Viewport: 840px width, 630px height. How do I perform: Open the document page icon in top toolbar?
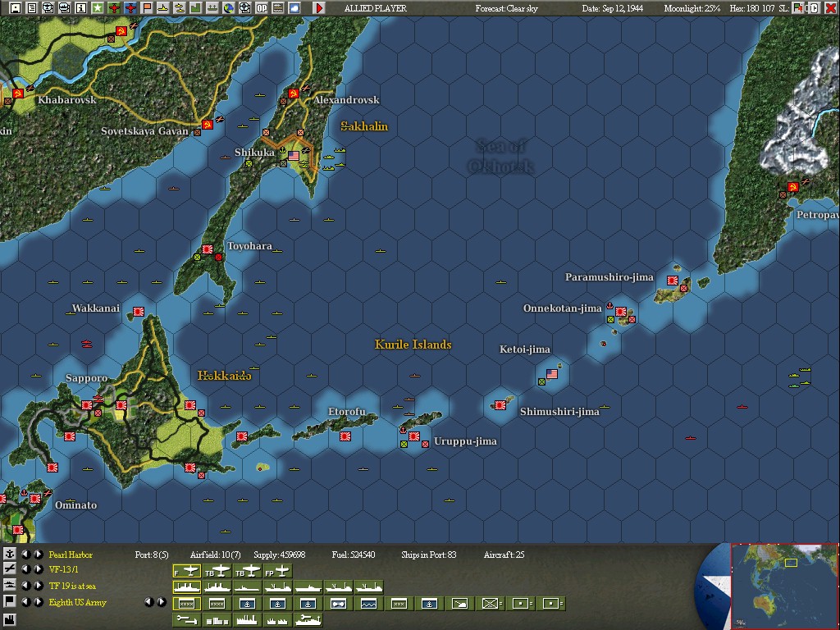click(x=32, y=8)
